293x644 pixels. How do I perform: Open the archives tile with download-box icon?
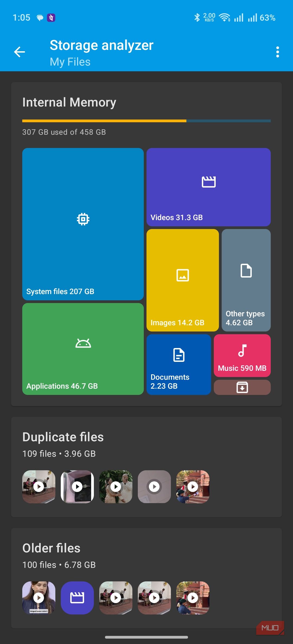[x=242, y=387]
